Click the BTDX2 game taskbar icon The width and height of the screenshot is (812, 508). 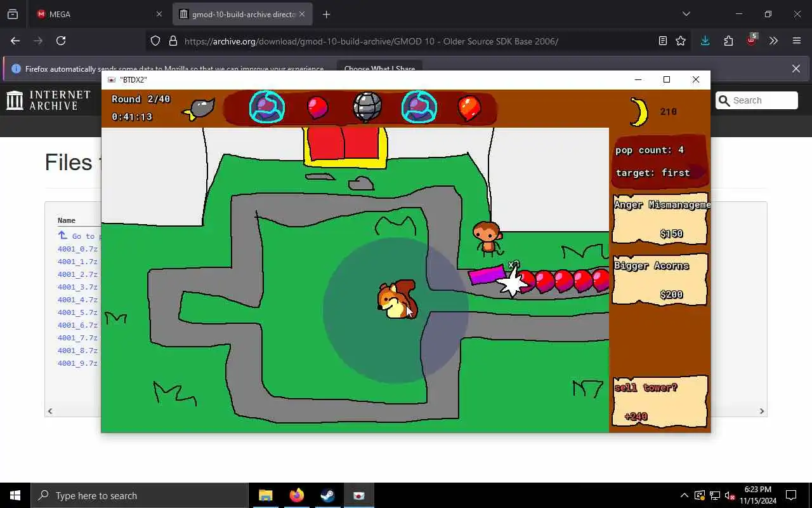coord(358,495)
